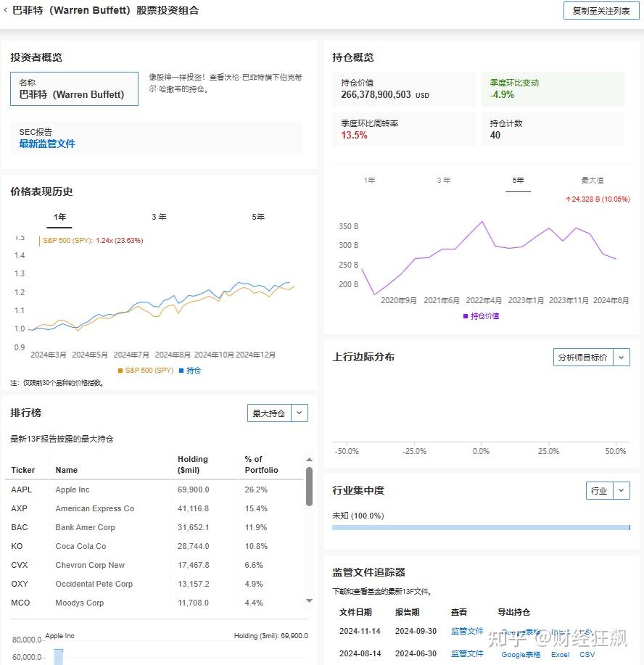
Task: Select the 1年 tab in 价格表现历史
Action: click(59, 217)
